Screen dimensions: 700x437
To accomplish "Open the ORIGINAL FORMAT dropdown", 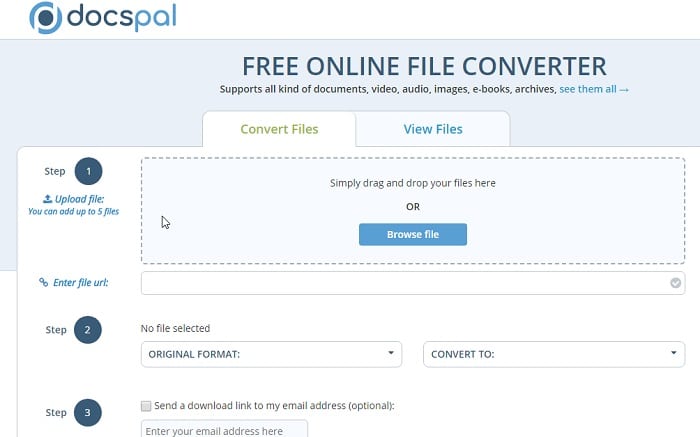I will [271, 354].
